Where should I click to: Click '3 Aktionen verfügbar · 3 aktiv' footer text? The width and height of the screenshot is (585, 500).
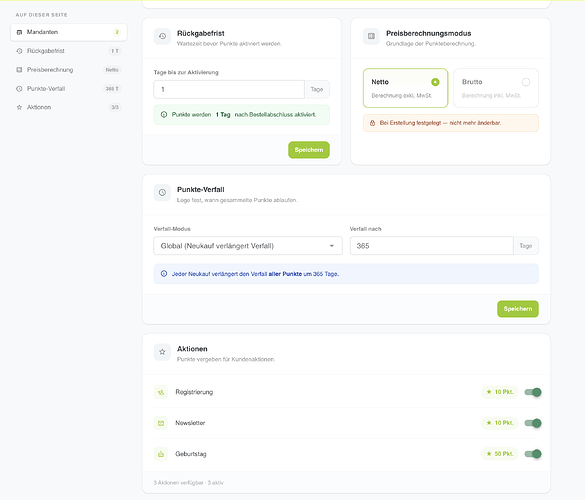(188, 483)
